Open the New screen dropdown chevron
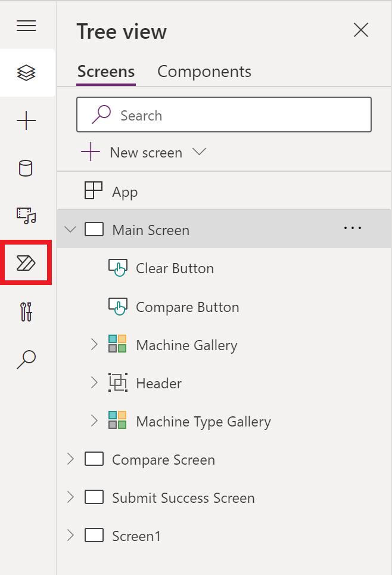 [200, 152]
